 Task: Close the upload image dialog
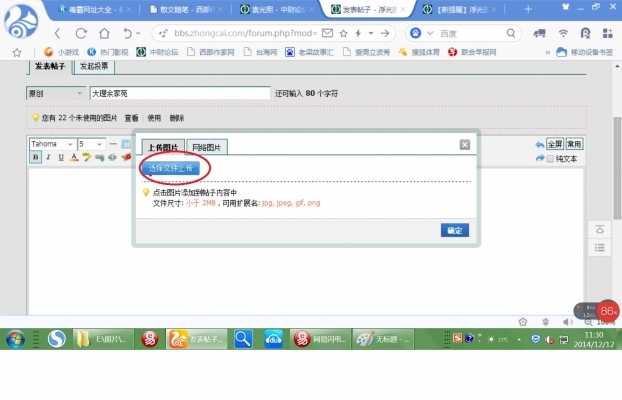click(465, 145)
